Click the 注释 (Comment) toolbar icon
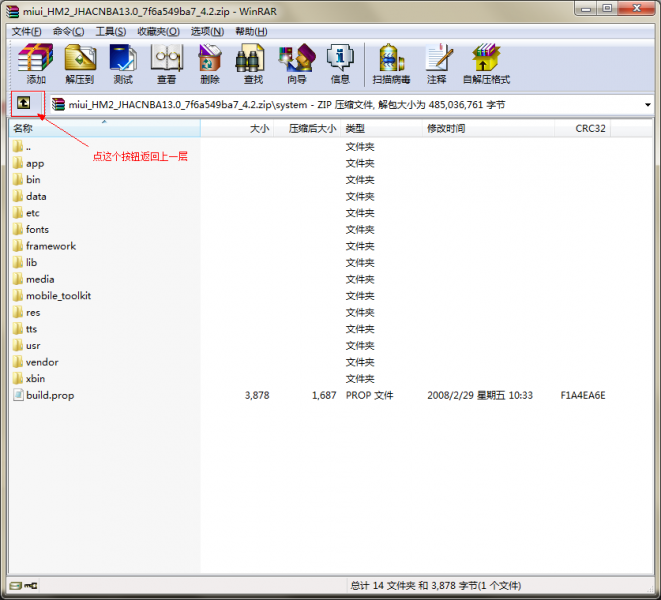The image size is (661, 600). point(438,57)
